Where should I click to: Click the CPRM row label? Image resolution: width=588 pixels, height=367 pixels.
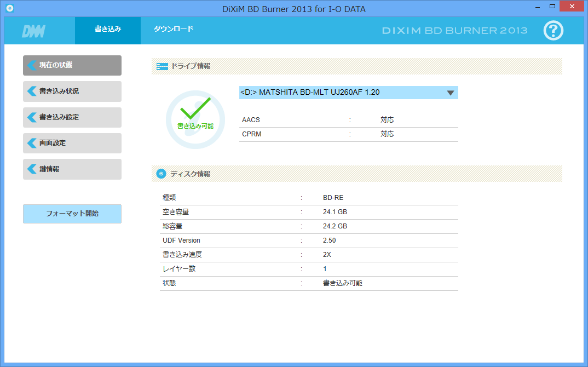pyautogui.click(x=252, y=134)
